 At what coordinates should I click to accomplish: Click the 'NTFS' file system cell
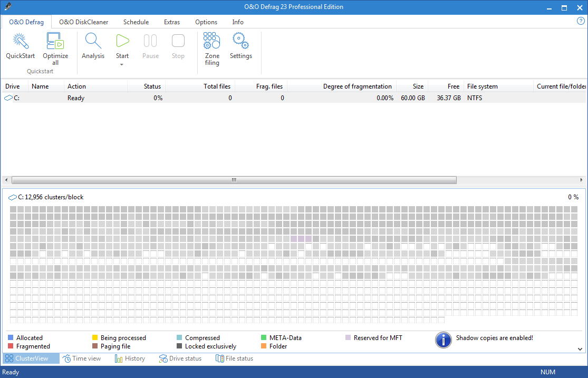[x=475, y=98]
